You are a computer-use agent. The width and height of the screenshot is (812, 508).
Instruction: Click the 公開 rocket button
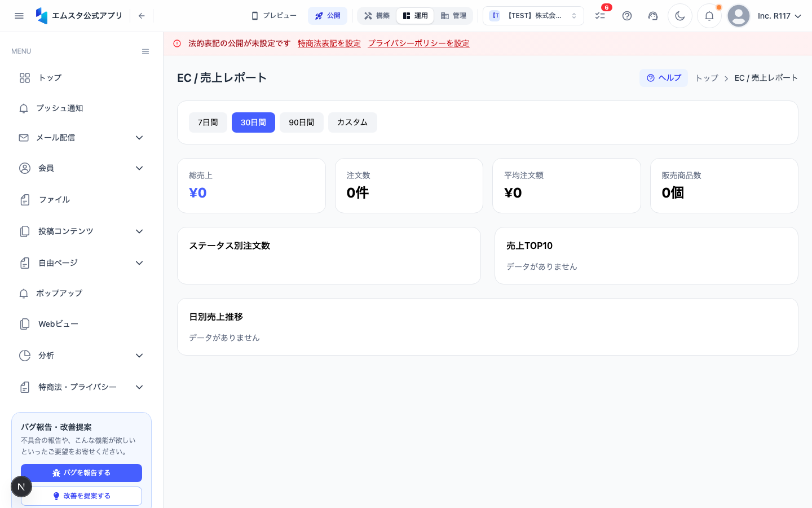pyautogui.click(x=328, y=16)
